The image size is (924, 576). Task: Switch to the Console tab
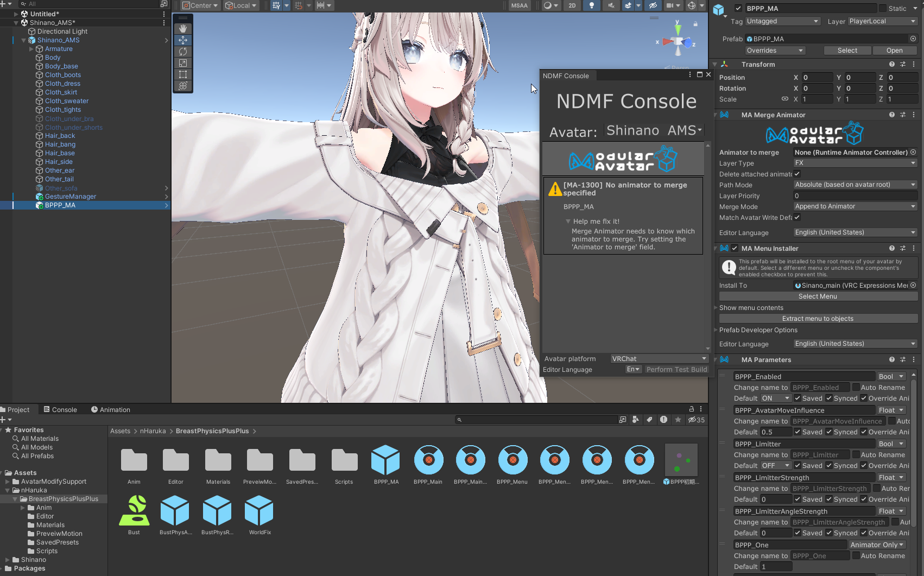(x=60, y=409)
